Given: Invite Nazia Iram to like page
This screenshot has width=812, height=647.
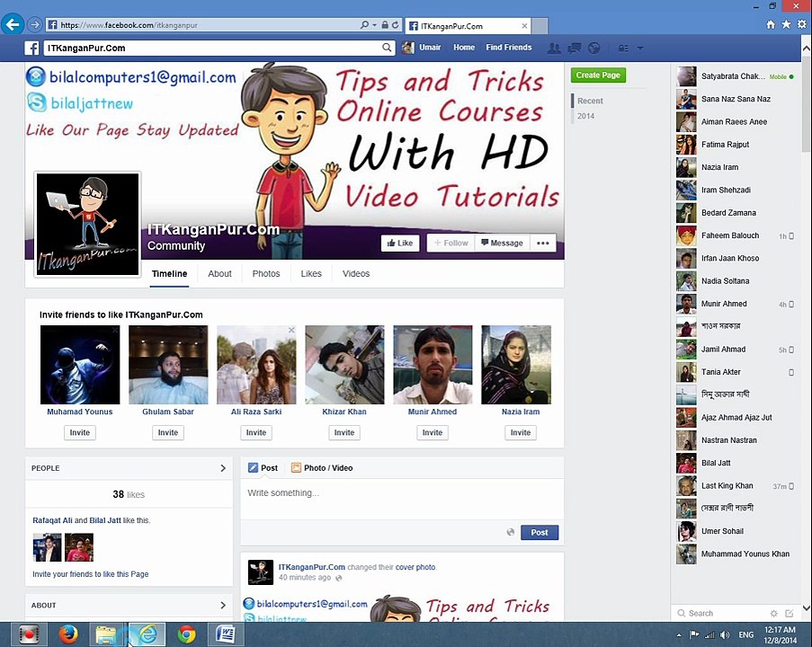Looking at the screenshot, I should point(521,433).
